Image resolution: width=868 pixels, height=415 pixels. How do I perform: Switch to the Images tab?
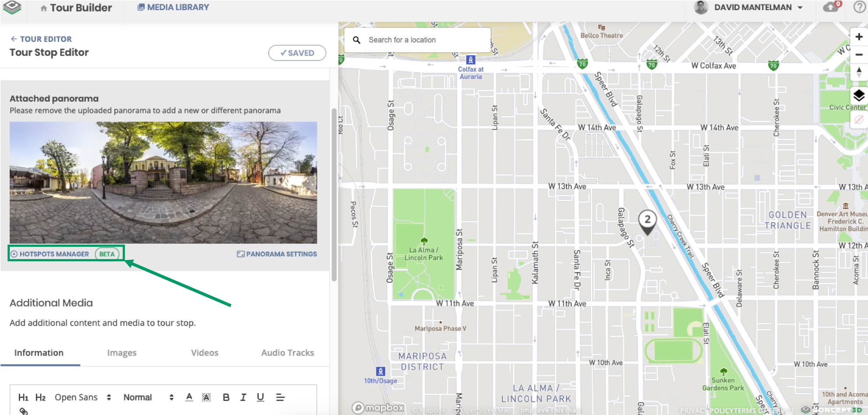click(122, 353)
